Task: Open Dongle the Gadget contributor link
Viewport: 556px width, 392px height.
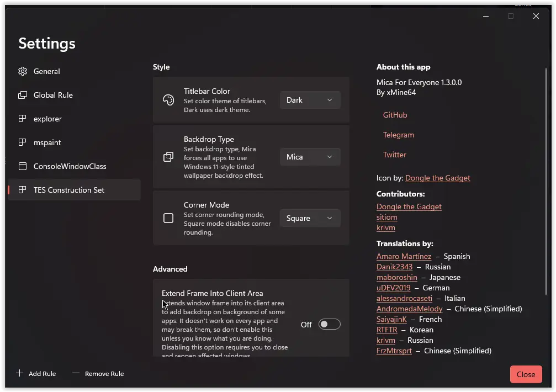Action: pyautogui.click(x=409, y=206)
